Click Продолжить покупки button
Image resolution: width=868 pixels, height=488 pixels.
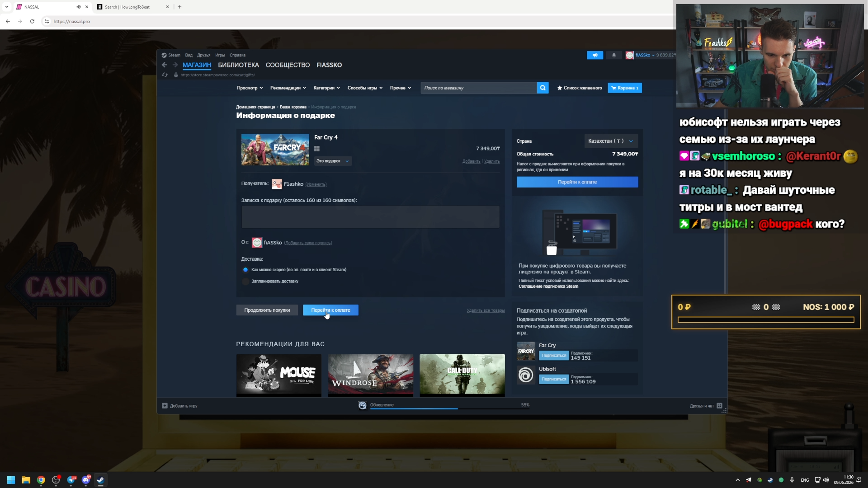point(267,310)
